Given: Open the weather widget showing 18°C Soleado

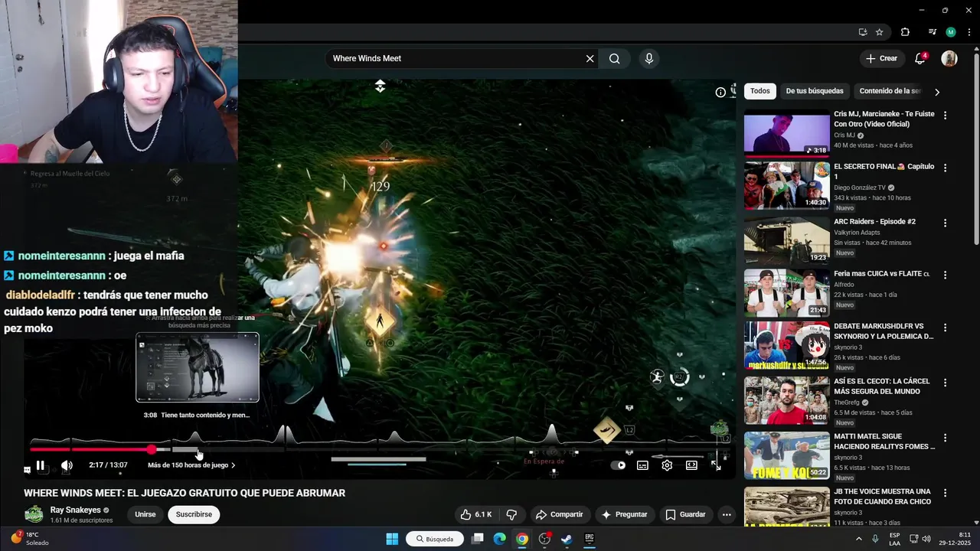Looking at the screenshot, I should (x=29, y=539).
